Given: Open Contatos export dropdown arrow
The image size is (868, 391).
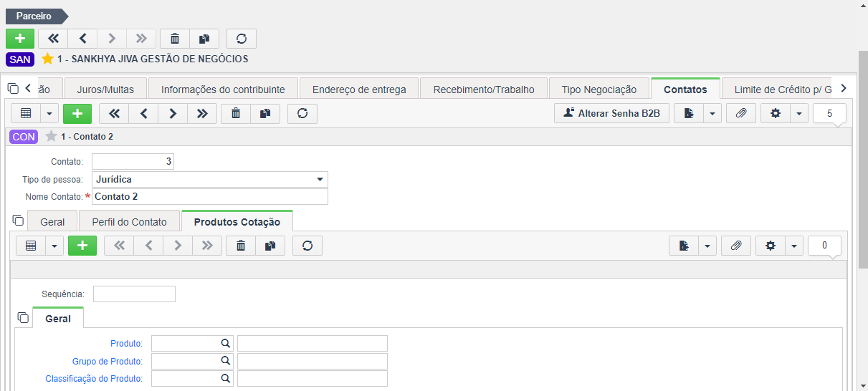Looking at the screenshot, I should tap(712, 113).
